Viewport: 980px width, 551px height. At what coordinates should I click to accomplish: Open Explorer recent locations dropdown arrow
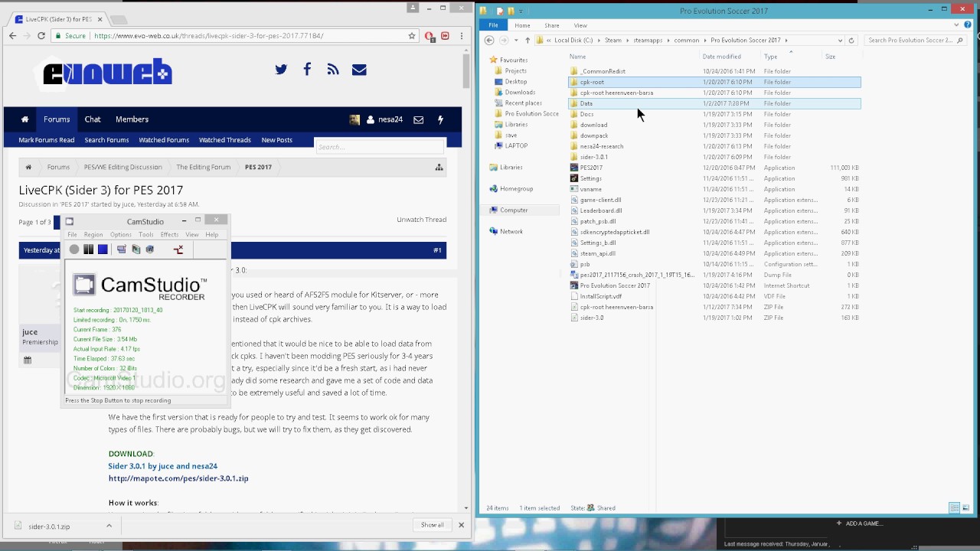[x=517, y=41]
